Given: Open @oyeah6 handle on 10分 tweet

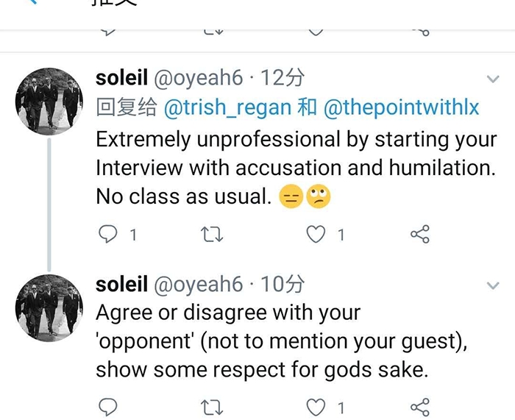Looking at the screenshot, I should click(x=197, y=284).
